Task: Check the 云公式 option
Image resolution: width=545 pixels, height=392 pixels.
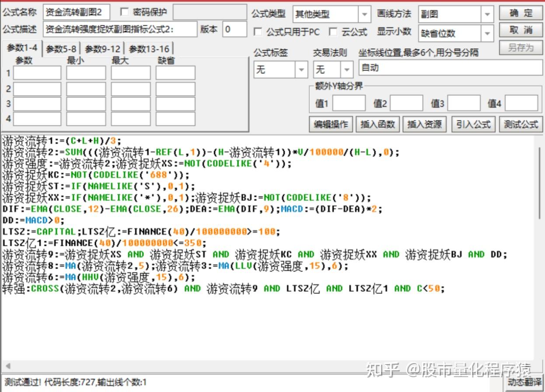Action: click(333, 31)
